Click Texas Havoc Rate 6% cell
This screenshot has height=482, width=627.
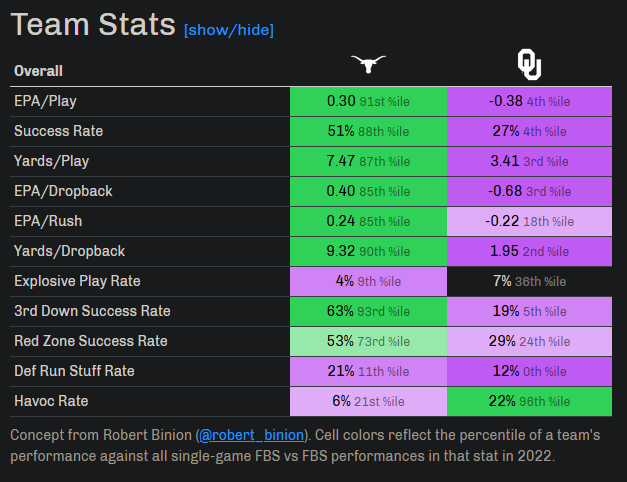point(368,401)
